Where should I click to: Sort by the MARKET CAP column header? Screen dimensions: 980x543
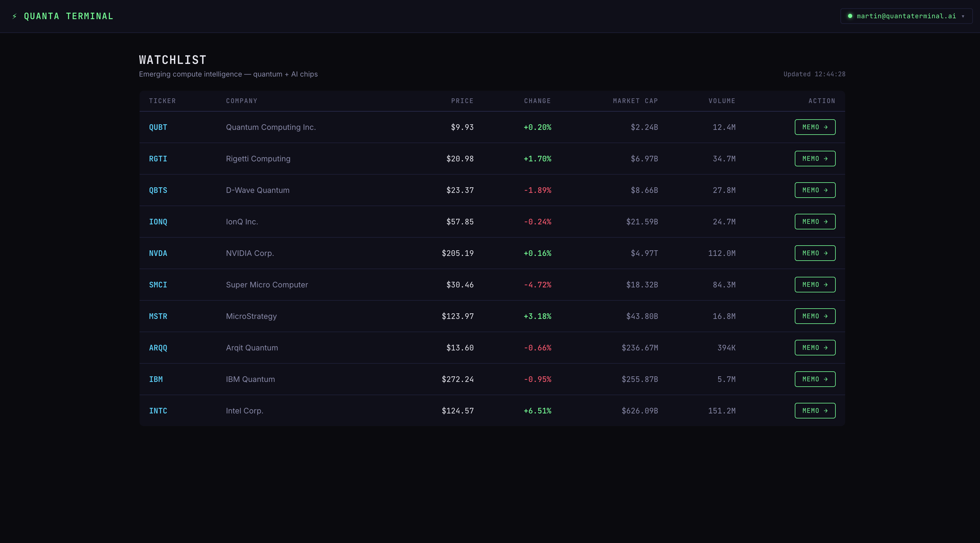pyautogui.click(x=635, y=101)
